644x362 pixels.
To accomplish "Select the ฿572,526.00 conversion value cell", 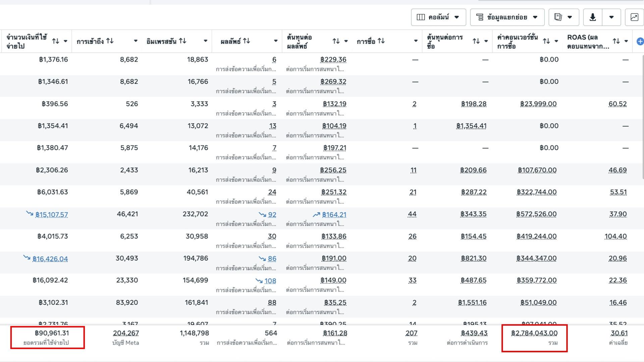I will (x=536, y=214).
